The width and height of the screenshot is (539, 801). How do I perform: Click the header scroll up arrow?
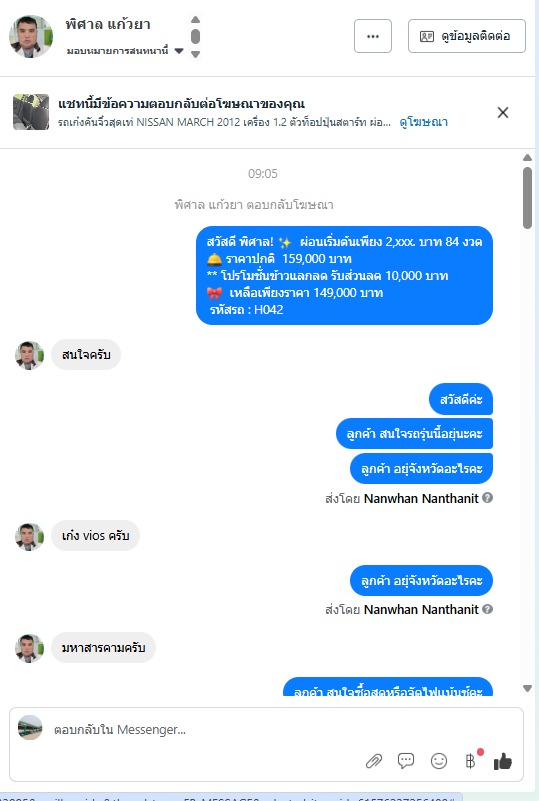pyautogui.click(x=195, y=20)
